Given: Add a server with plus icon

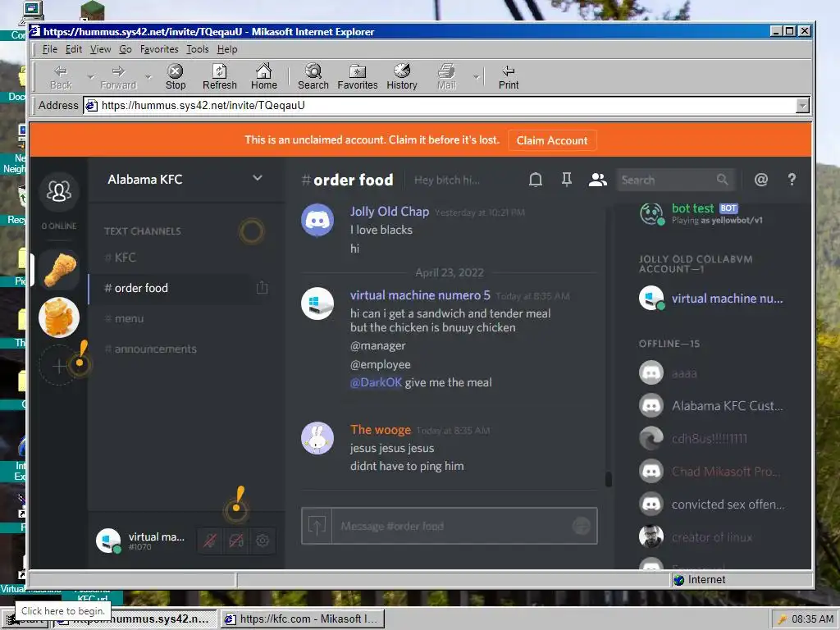Looking at the screenshot, I should tap(59, 366).
